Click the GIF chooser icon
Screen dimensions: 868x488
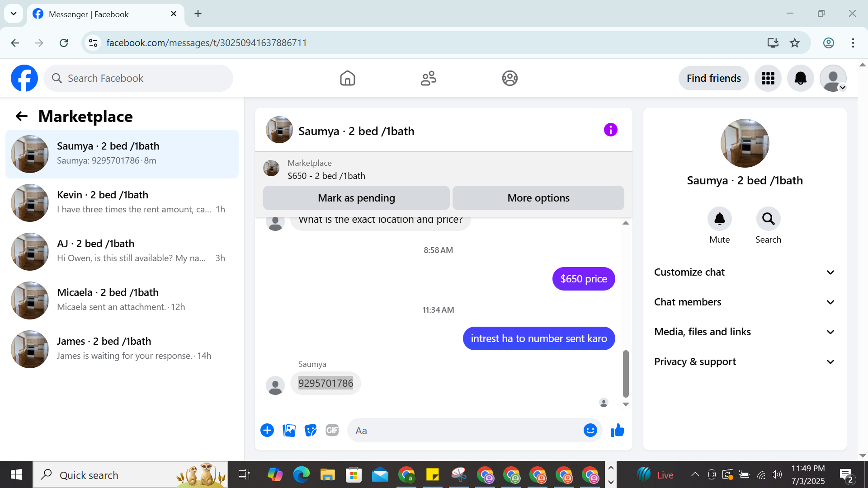[332, 431]
